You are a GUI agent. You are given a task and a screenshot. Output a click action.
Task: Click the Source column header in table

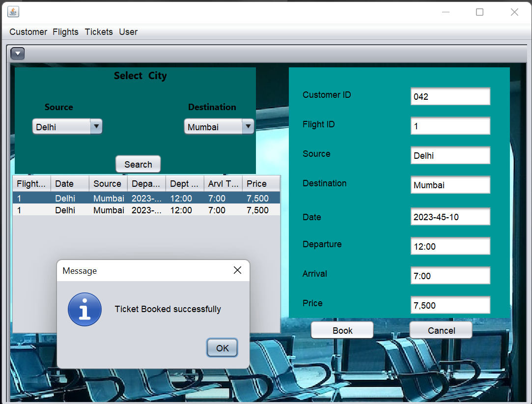[x=108, y=184]
